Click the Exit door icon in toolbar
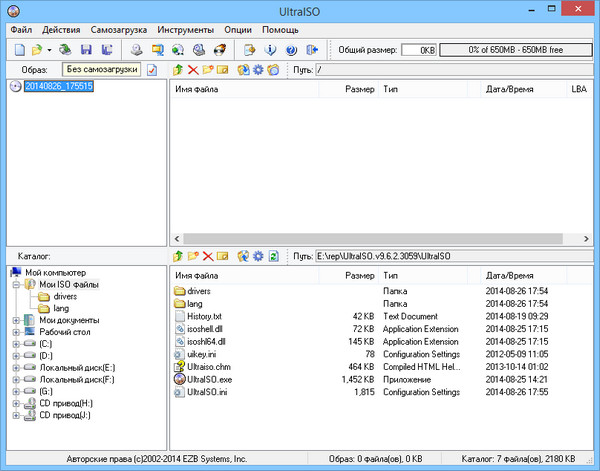 click(x=313, y=49)
